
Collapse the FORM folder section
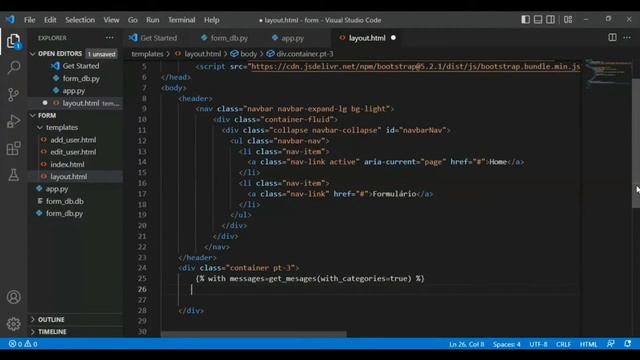pos(47,116)
